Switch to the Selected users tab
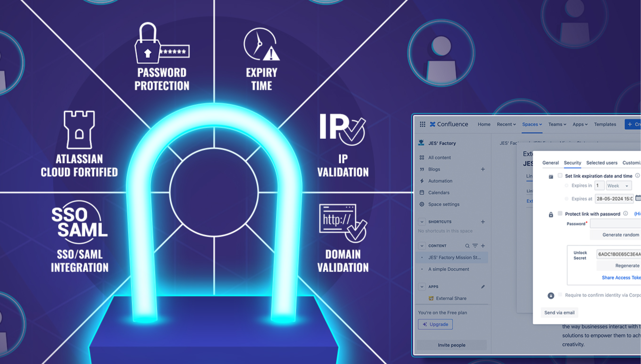The width and height of the screenshot is (641, 364). point(602,163)
